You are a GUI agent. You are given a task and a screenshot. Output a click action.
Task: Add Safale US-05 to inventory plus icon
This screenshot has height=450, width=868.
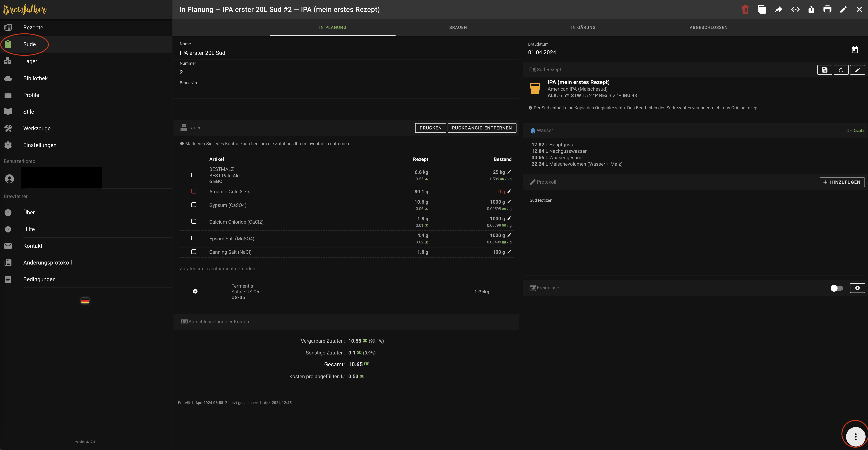point(195,291)
